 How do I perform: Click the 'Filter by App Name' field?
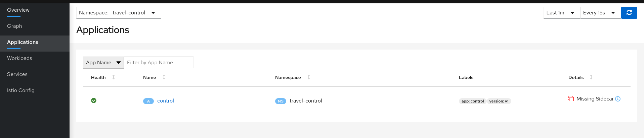pos(158,63)
